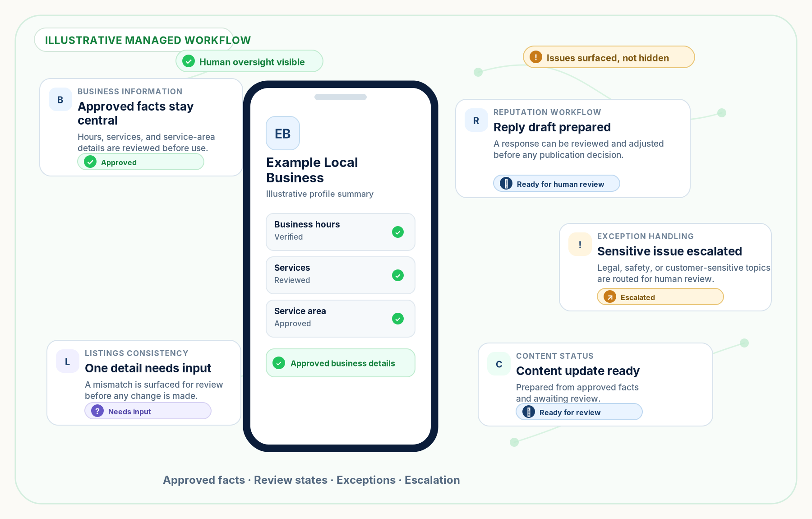
Task: Click green check in Human oversight badge
Action: [189, 61]
